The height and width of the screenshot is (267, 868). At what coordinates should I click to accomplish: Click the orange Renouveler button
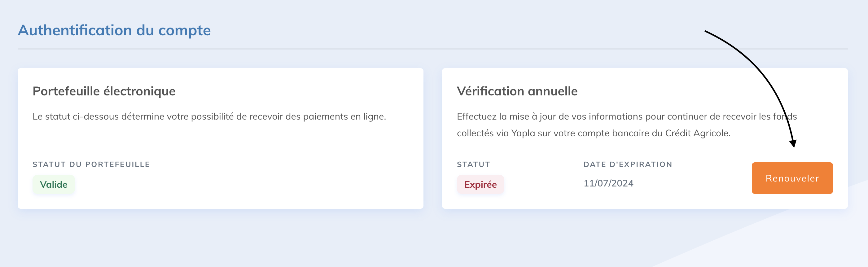coord(792,178)
